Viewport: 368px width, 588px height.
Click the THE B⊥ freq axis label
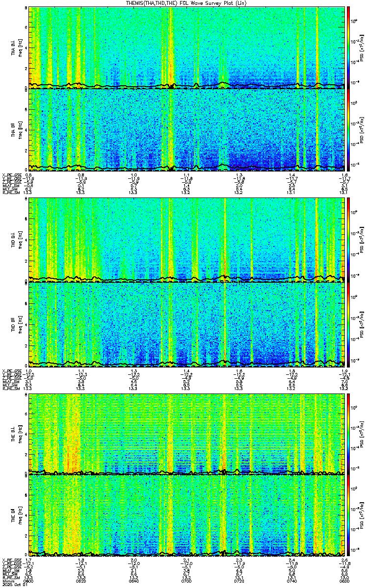pos(20,434)
